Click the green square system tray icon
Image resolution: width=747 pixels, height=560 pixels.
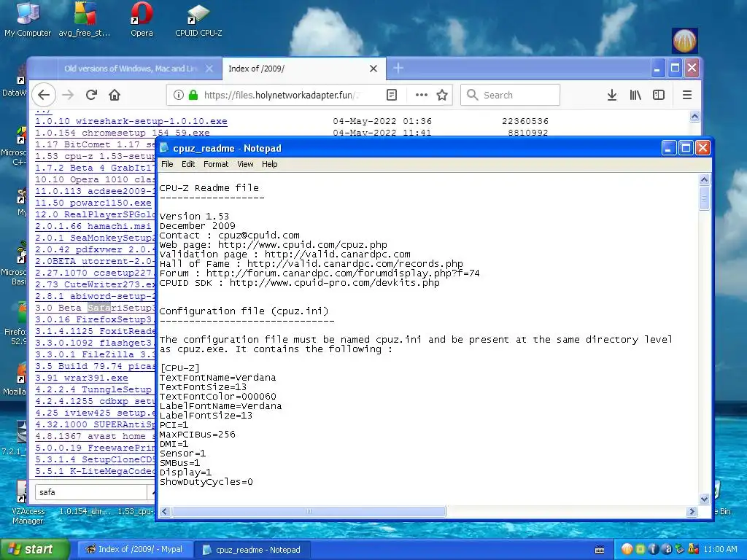pyautogui.click(x=640, y=549)
